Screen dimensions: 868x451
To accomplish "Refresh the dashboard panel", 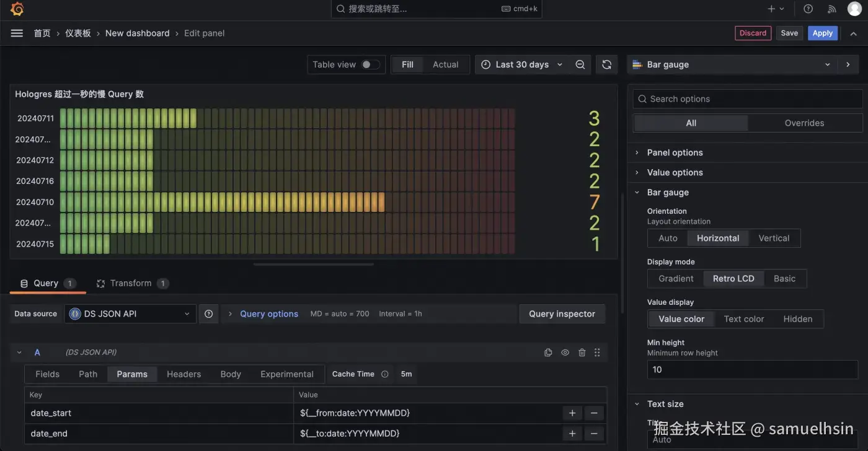I will coord(606,64).
